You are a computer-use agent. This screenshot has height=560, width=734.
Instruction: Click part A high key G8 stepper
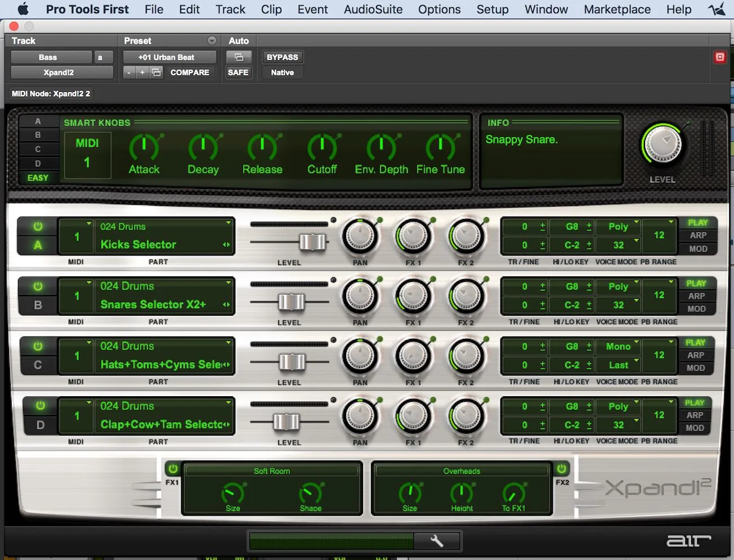coord(589,226)
